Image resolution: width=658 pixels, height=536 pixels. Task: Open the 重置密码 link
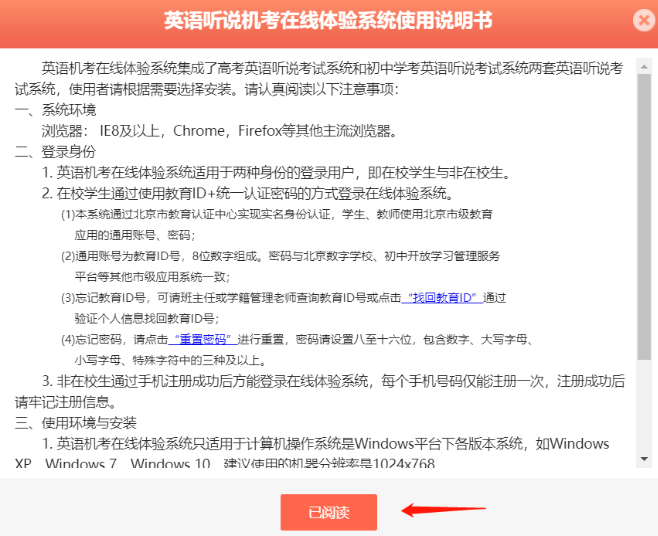point(202,339)
